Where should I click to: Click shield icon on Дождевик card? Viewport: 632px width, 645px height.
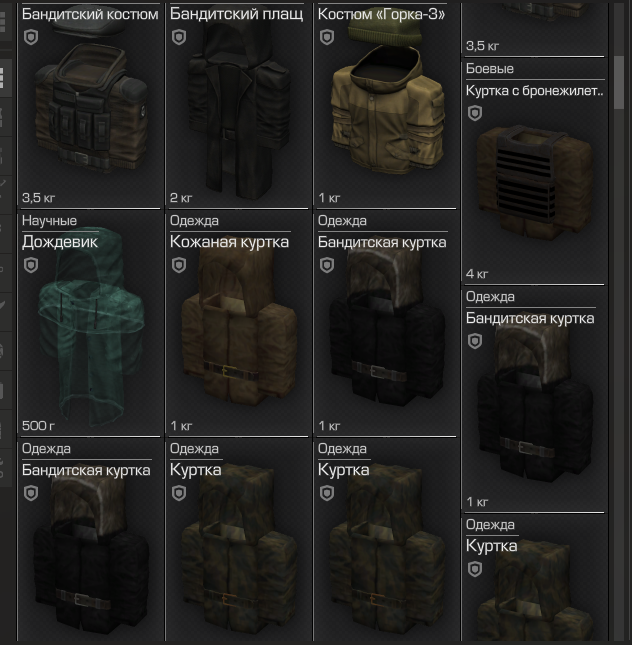point(31,265)
